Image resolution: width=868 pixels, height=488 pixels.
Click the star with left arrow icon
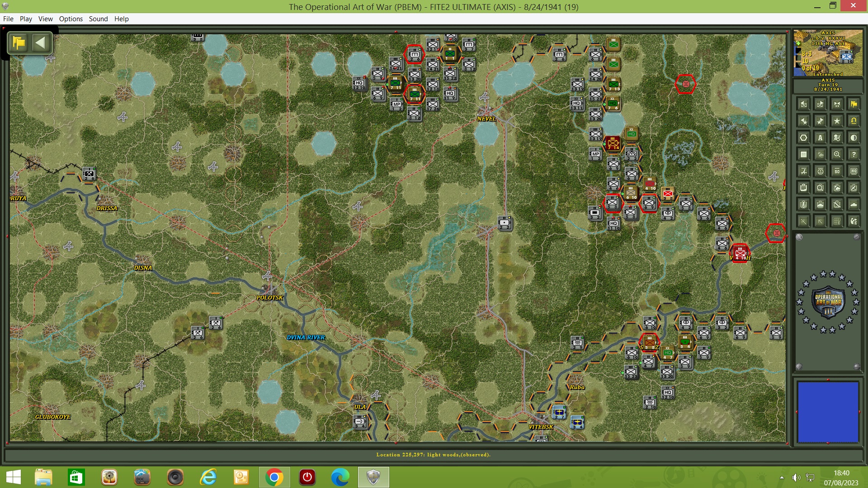(x=803, y=121)
